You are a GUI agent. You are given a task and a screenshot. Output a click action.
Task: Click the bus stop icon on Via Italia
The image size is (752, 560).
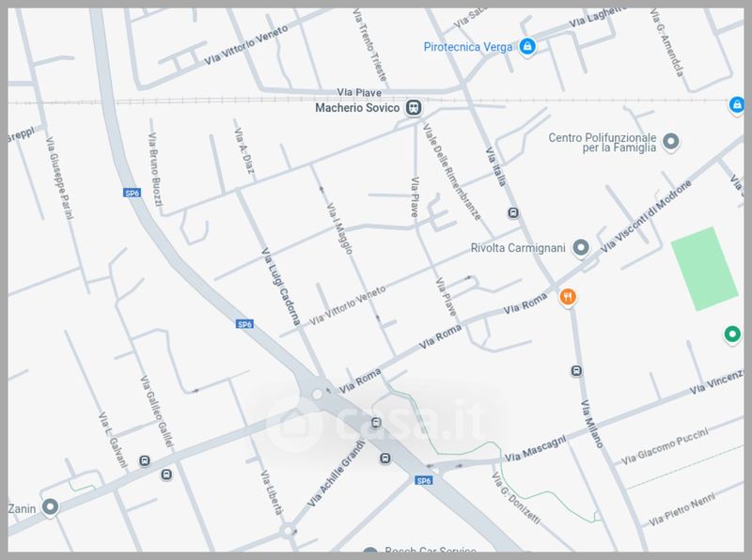coord(513,212)
